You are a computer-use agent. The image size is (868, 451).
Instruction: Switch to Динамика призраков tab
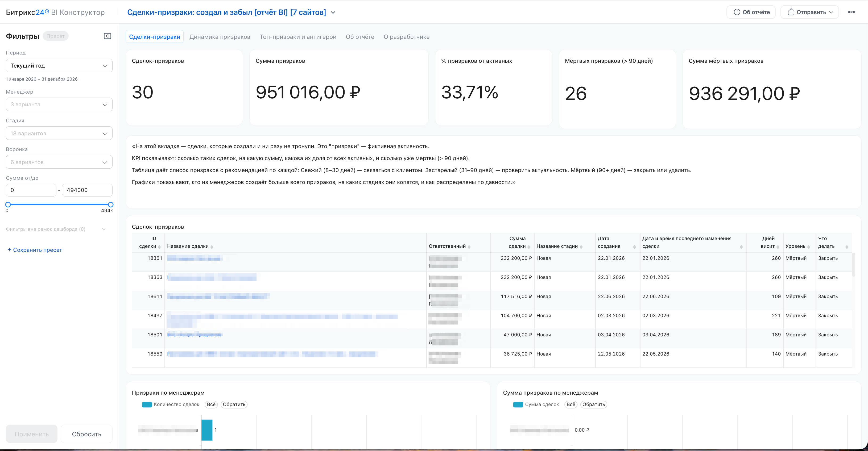click(220, 37)
